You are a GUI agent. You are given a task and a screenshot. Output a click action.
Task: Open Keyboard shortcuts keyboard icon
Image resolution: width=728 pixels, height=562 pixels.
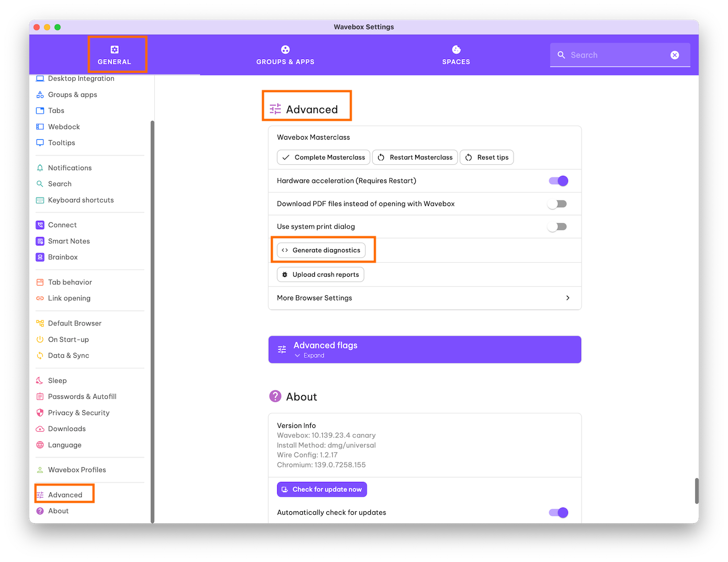click(x=40, y=200)
